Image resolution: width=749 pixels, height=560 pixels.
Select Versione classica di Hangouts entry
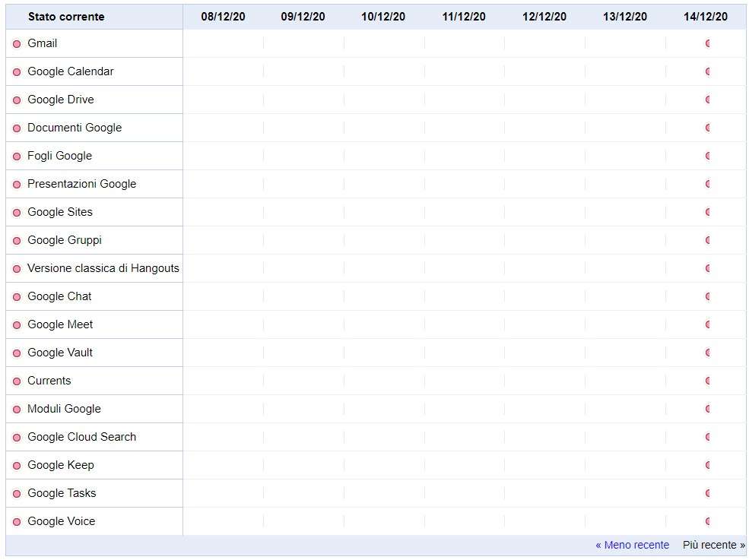coord(103,268)
